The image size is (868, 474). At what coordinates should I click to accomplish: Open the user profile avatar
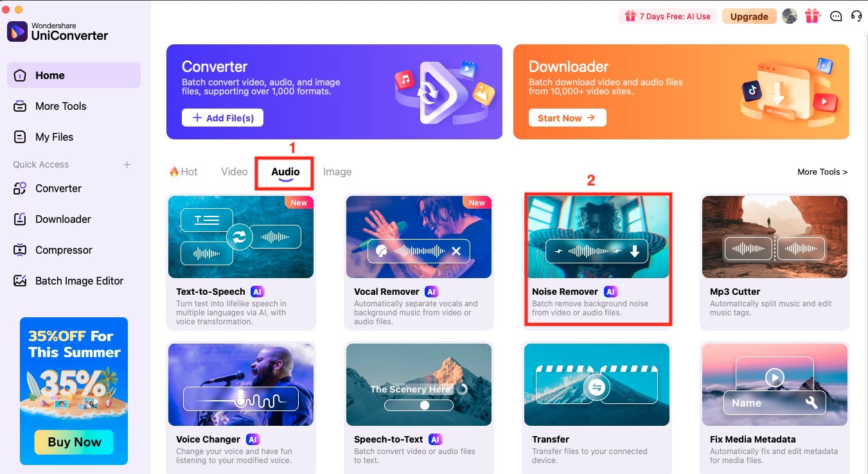pos(789,16)
